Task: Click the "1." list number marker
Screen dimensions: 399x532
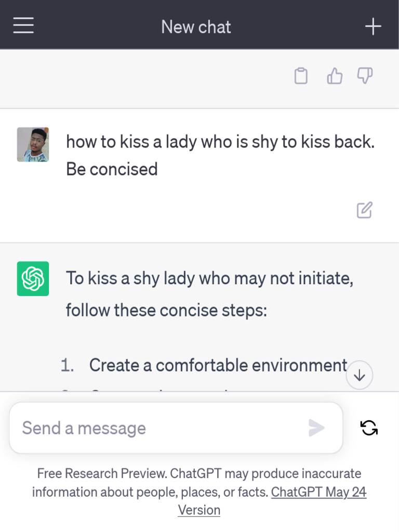Action: [68, 365]
